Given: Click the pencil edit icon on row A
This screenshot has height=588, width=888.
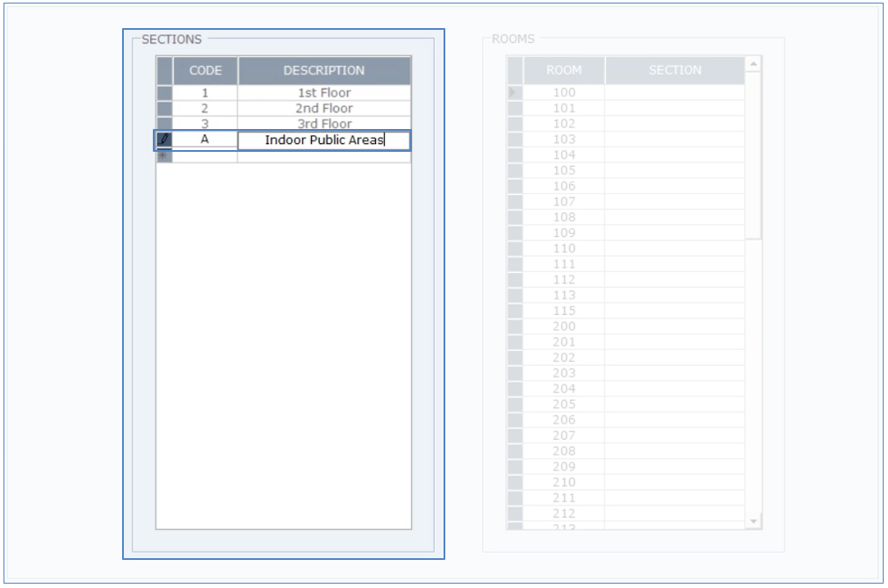Looking at the screenshot, I should pyautogui.click(x=164, y=140).
